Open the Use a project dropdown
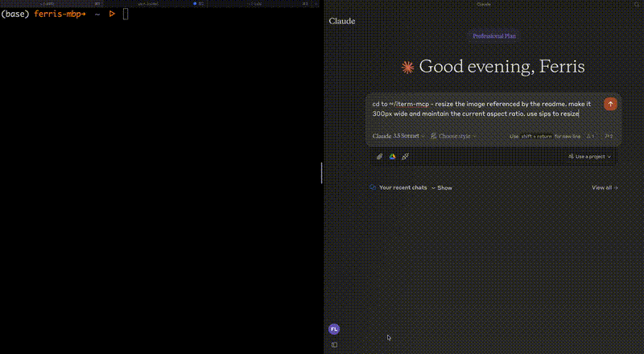This screenshot has width=644, height=354. click(x=591, y=156)
